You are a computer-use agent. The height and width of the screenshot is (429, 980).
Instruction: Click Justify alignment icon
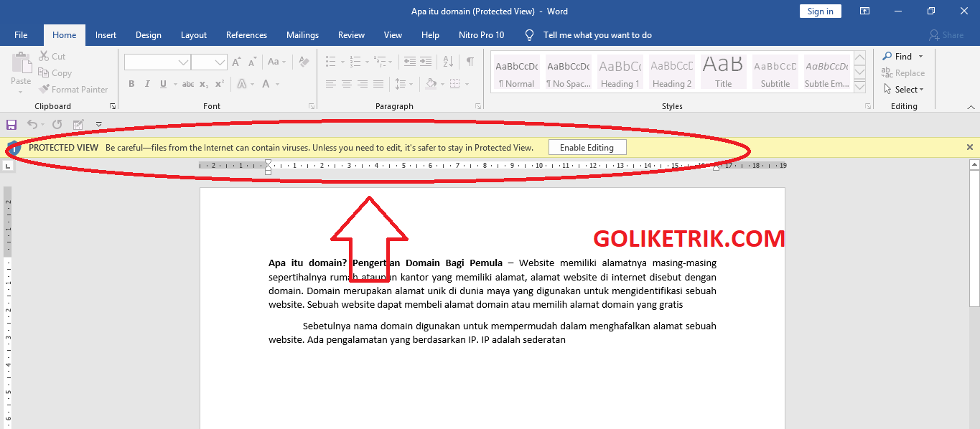(378, 84)
